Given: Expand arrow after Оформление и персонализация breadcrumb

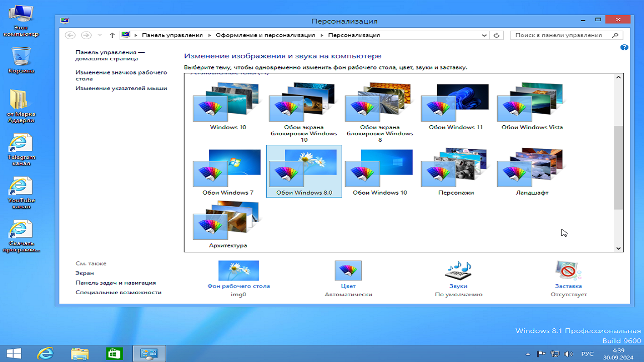Looking at the screenshot, I should tap(321, 35).
